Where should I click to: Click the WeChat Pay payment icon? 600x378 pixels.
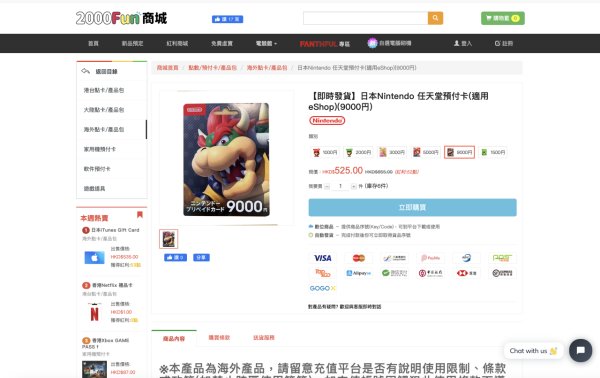tap(395, 273)
